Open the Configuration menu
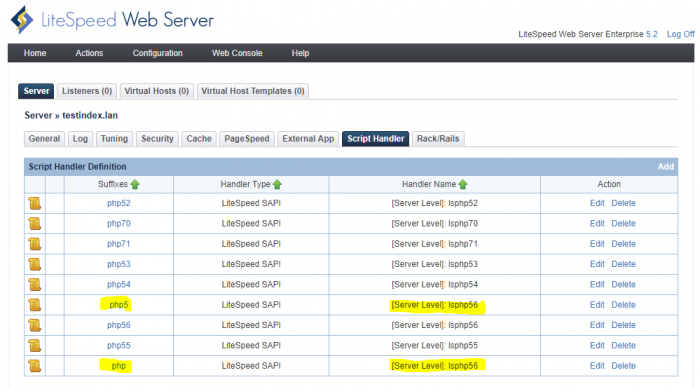700x389 pixels. 158,53
